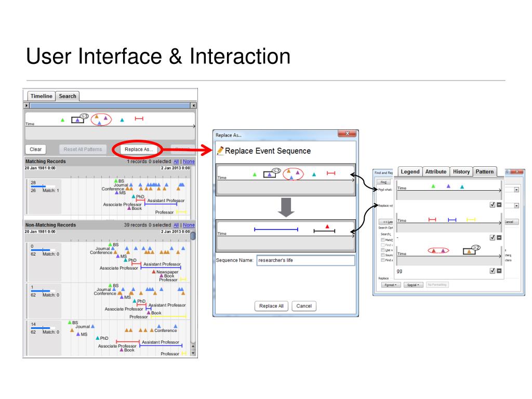
Task: Open the Legend tab
Action: point(410,171)
